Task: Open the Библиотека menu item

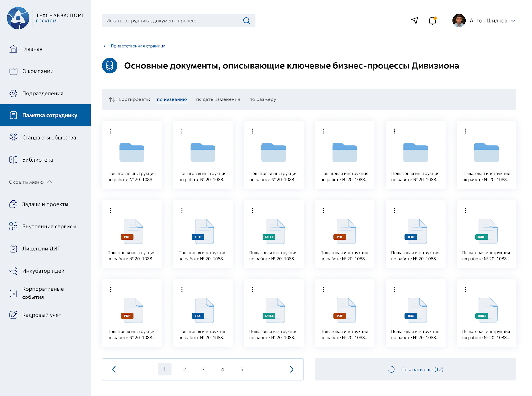Action: click(x=37, y=160)
